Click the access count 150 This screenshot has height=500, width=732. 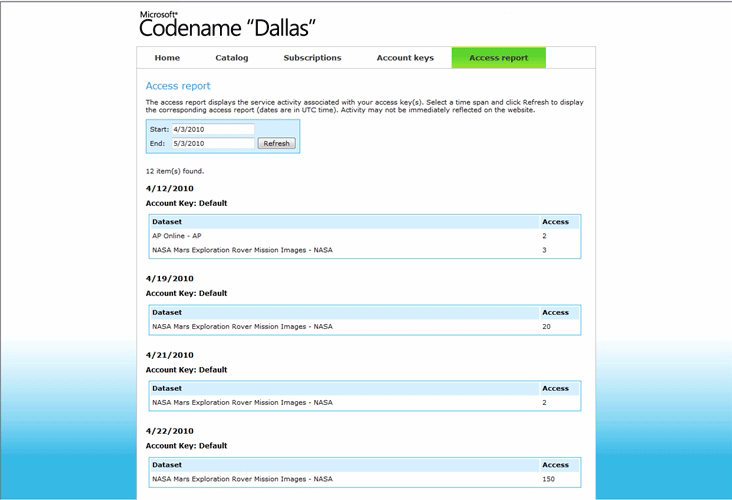pos(548,479)
